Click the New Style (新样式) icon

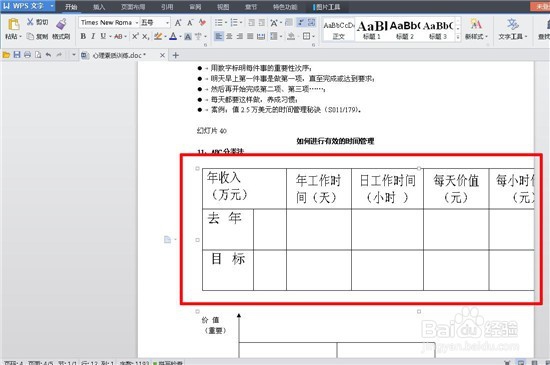point(476,24)
